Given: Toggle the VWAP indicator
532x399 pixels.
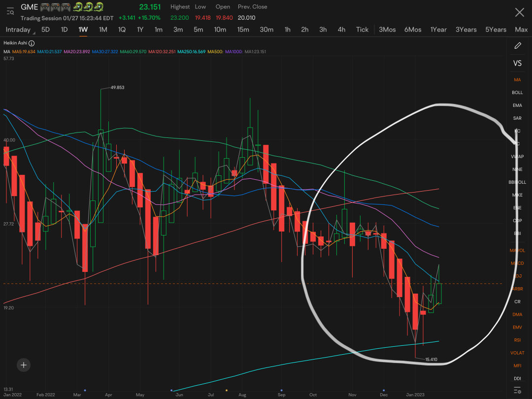Looking at the screenshot, I should click(x=517, y=157).
